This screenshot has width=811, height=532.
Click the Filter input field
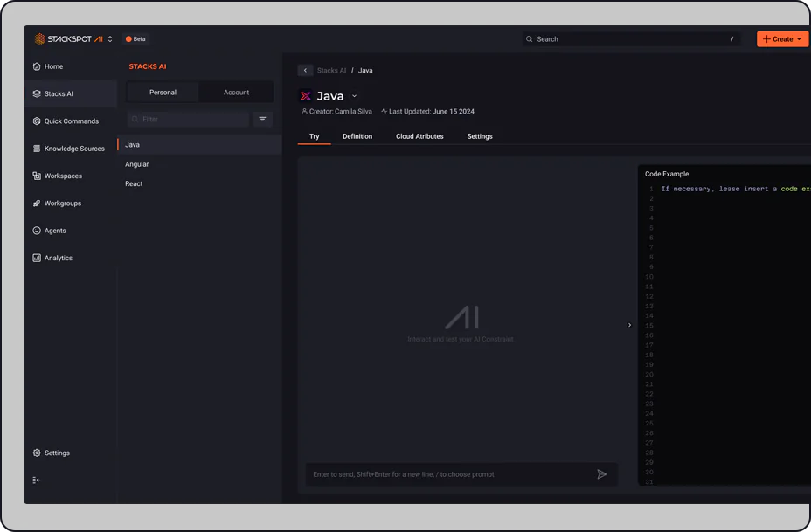188,120
